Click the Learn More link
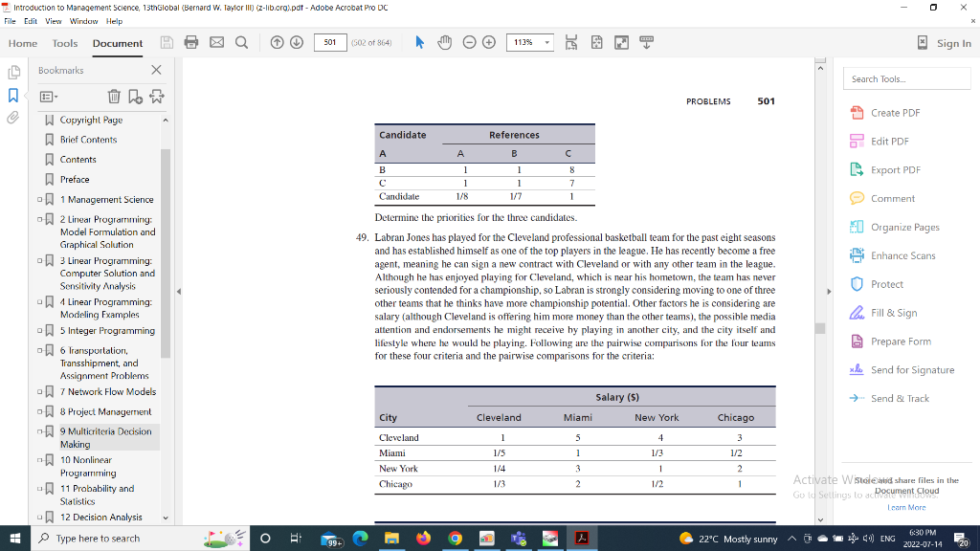Screen dimensions: 980x551 pyautogui.click(x=905, y=507)
